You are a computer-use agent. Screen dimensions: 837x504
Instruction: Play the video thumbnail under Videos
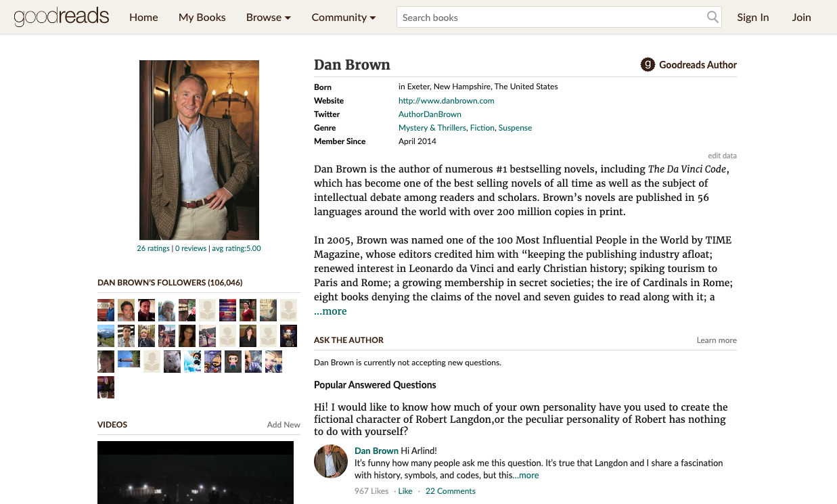196,472
